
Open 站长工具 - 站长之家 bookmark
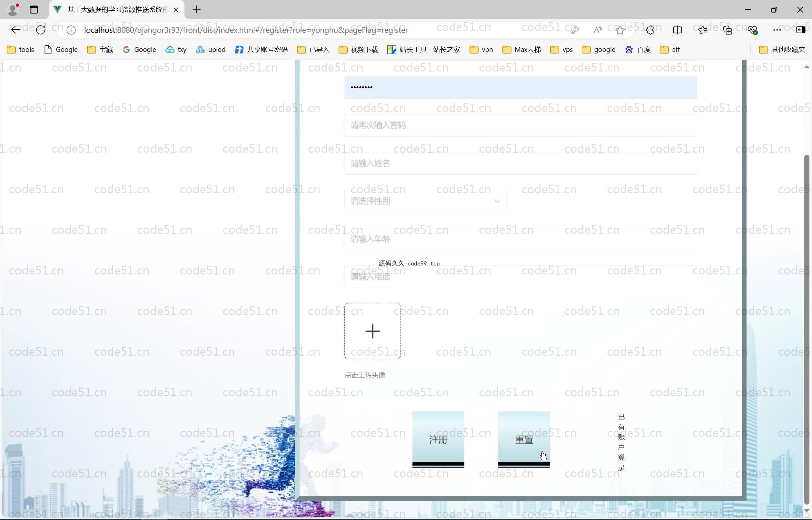pos(424,50)
